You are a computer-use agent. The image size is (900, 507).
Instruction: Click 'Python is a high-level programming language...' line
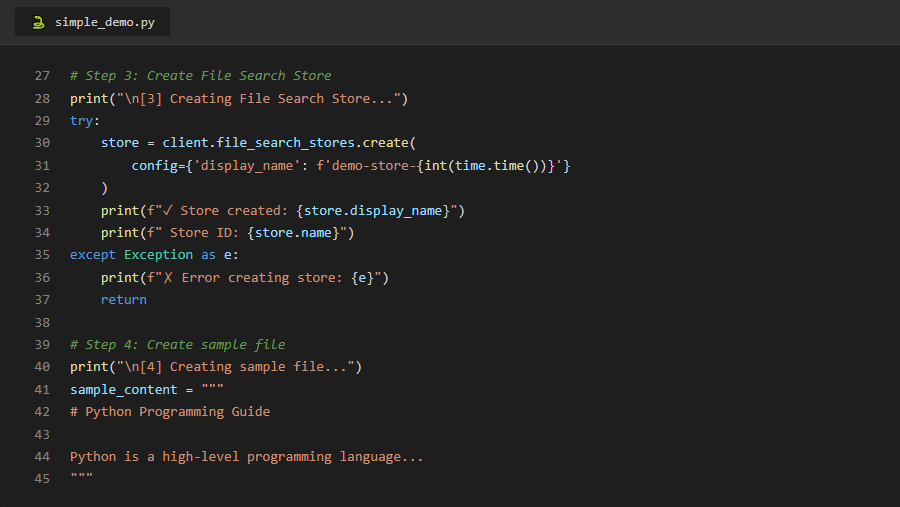247,457
